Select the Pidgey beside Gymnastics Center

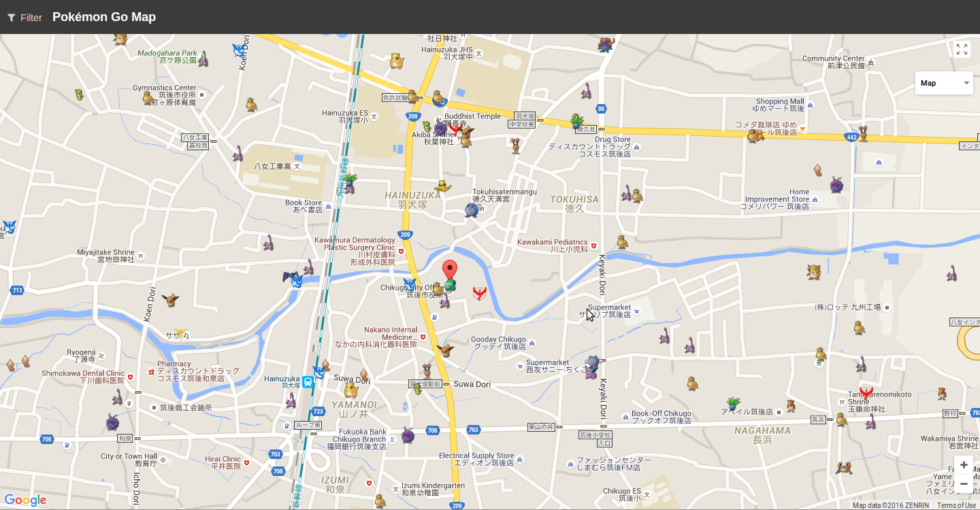click(148, 99)
